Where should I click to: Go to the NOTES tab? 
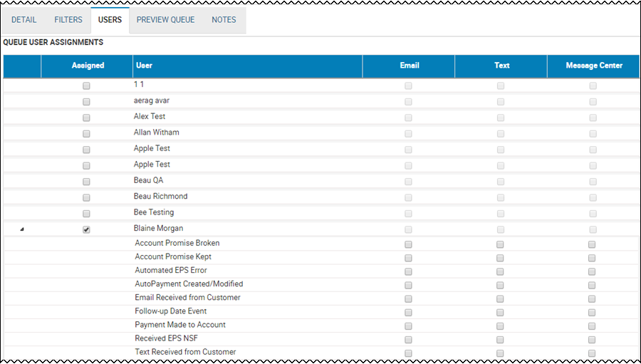[x=224, y=20]
